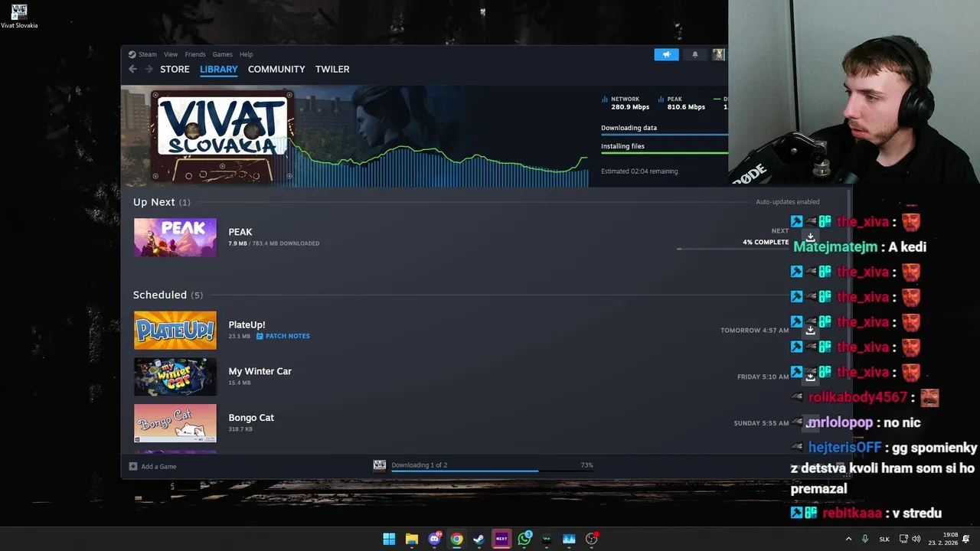The height and width of the screenshot is (551, 980).
Task: Go forward with the right arrow
Action: tap(149, 69)
